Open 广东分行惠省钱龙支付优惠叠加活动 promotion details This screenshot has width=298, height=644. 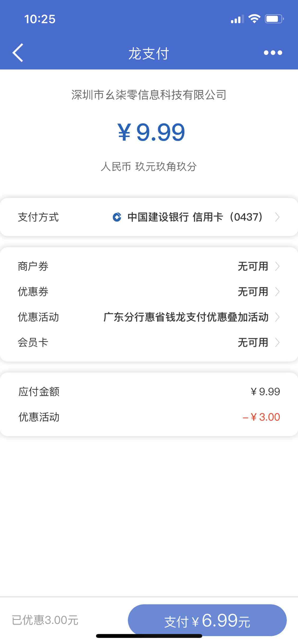[186, 317]
